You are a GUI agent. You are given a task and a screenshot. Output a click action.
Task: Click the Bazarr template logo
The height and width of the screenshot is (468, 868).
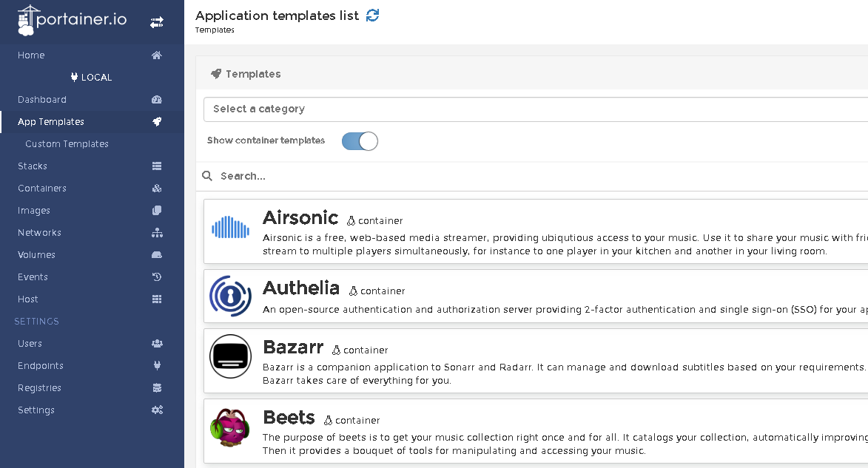[x=230, y=356]
